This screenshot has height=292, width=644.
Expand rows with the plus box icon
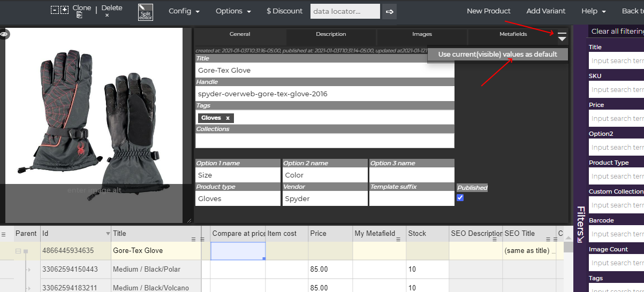(x=64, y=10)
